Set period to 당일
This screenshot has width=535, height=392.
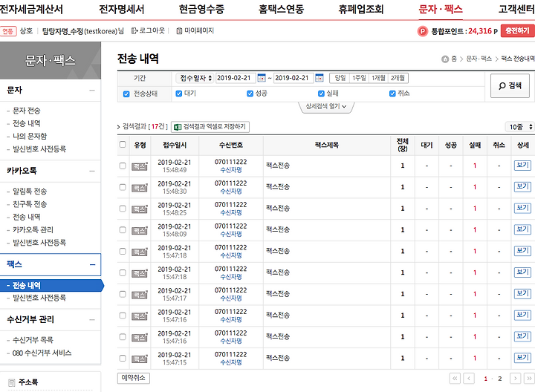pos(340,78)
